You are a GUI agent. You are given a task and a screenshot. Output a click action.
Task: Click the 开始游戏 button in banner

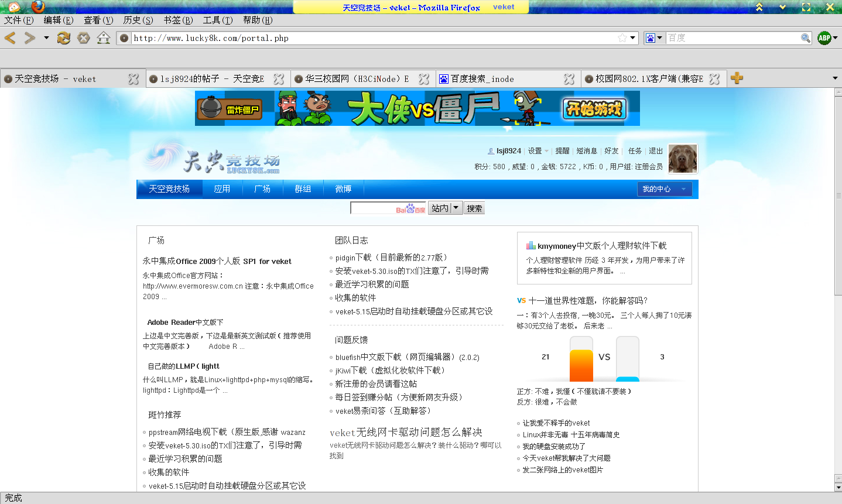594,109
